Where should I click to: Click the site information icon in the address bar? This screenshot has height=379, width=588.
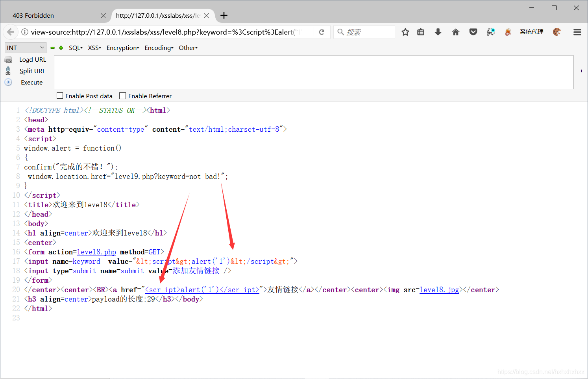24,32
